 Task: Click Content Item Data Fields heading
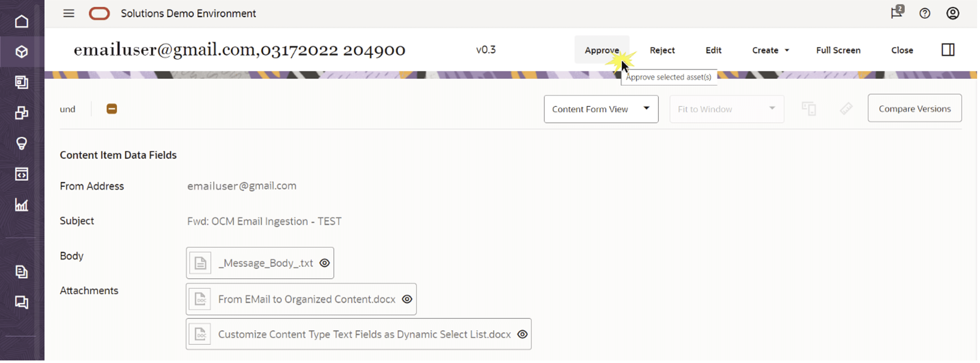[x=118, y=155]
